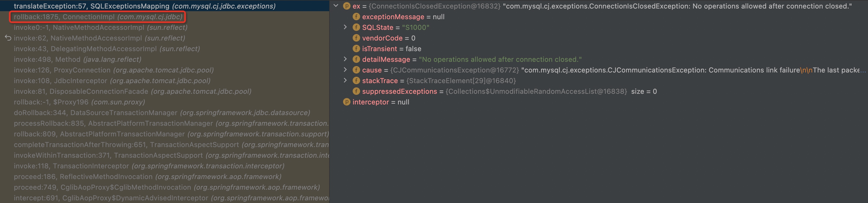
Task: Click the field icon next to SQLState
Action: click(356, 27)
